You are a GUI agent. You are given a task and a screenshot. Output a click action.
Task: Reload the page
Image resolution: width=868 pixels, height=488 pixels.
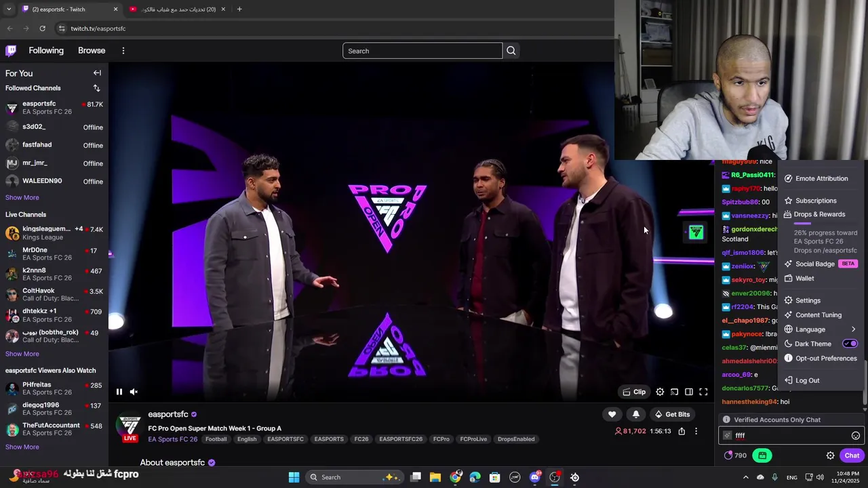(42, 28)
